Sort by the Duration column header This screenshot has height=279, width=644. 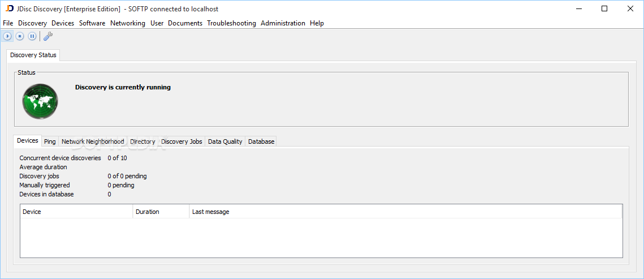coord(161,212)
